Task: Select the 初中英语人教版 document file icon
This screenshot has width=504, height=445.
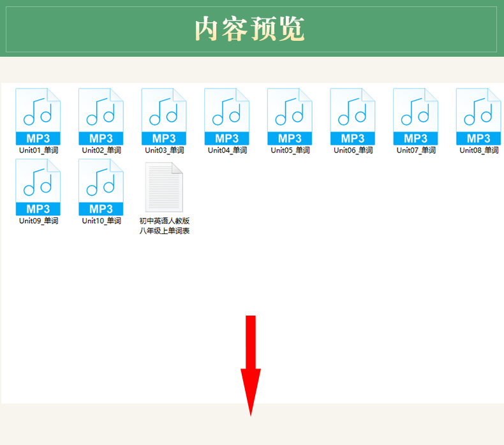Action: coord(164,187)
